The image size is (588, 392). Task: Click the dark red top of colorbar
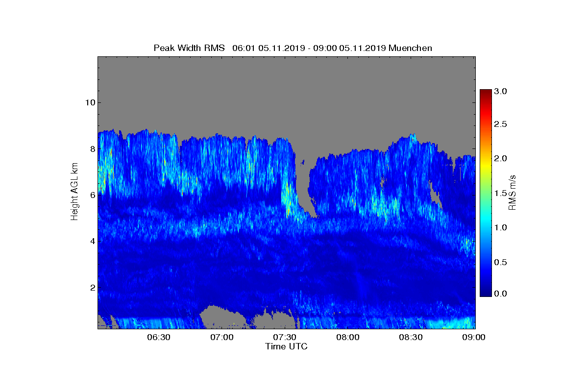(x=486, y=93)
